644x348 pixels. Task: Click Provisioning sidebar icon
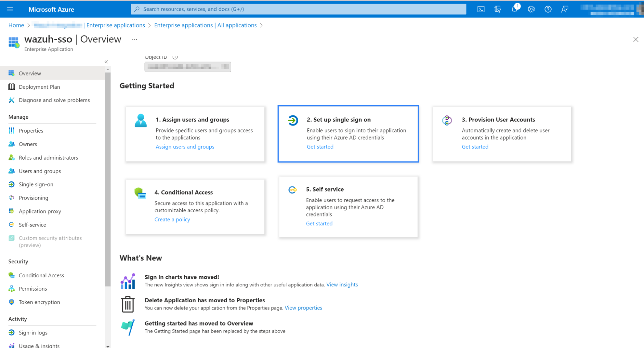tap(12, 198)
